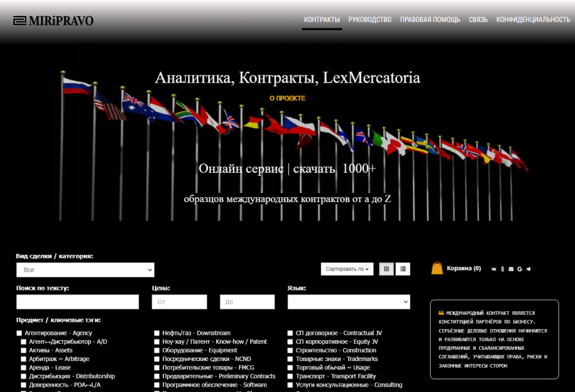Go to the Правовая помощь menu
The image size is (575, 392).
[x=430, y=20]
